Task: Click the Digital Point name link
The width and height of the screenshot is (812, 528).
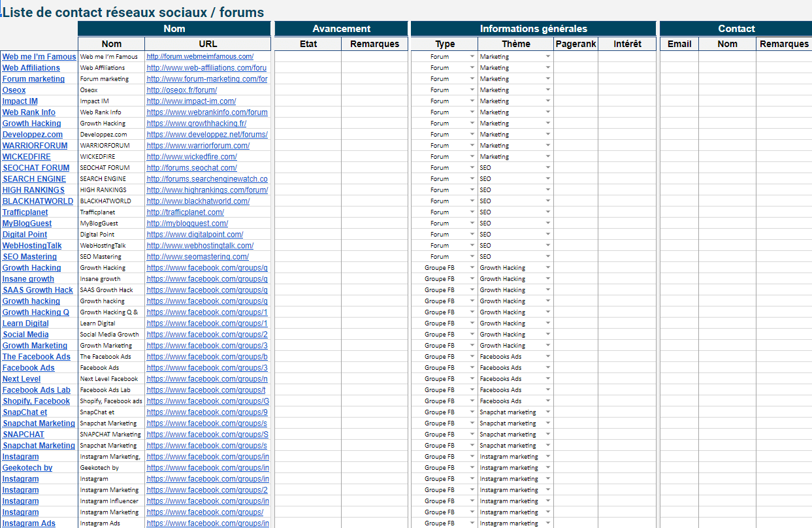Action: pos(25,235)
